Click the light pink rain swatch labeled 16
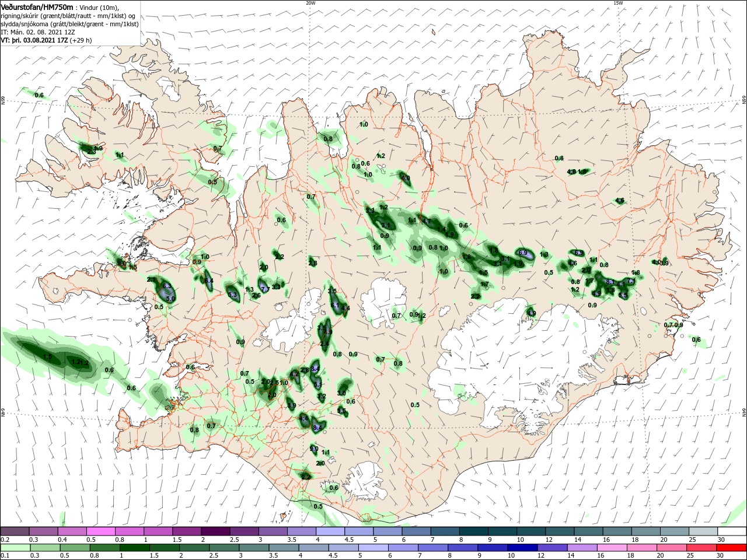 [x=612, y=548]
